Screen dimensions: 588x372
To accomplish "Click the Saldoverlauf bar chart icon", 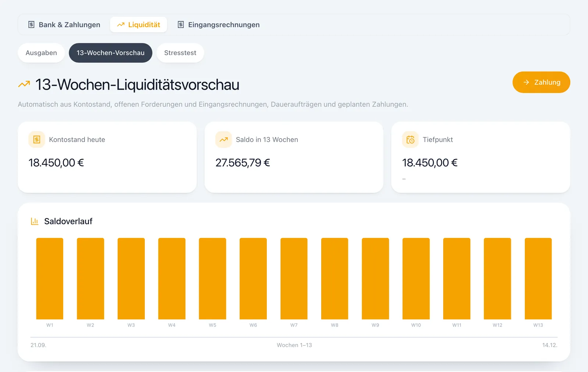I will [35, 221].
